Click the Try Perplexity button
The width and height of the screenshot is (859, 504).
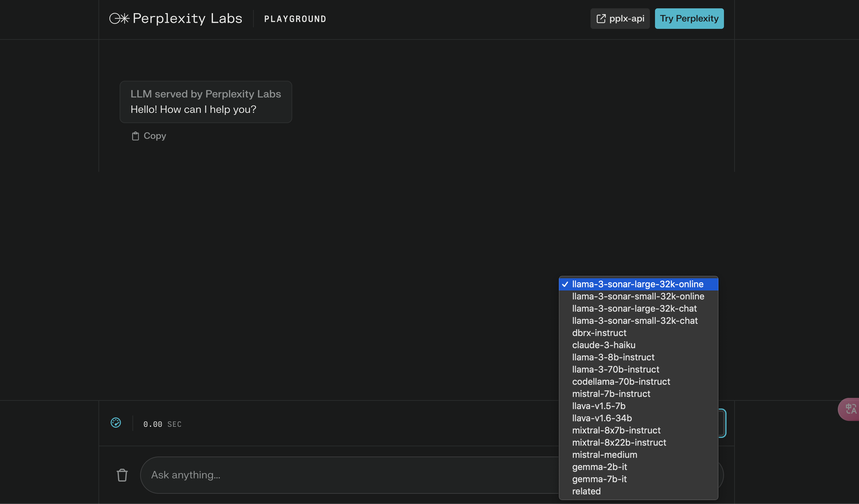coord(689,18)
